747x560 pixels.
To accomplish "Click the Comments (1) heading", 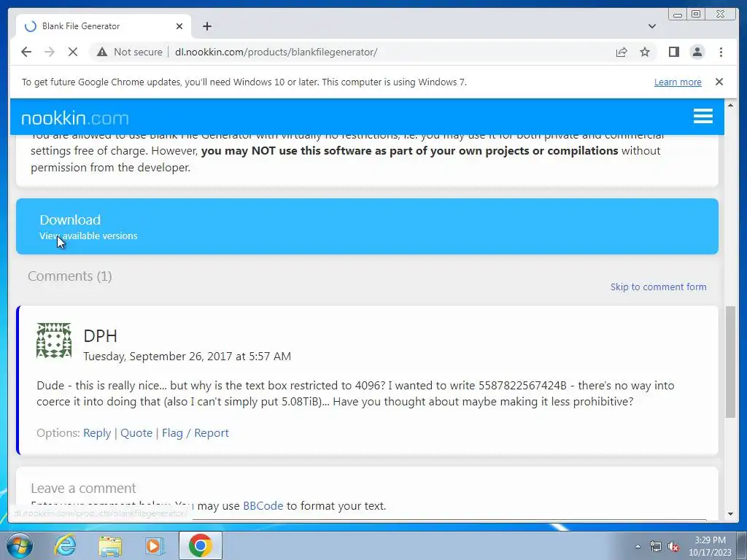I will pos(69,276).
